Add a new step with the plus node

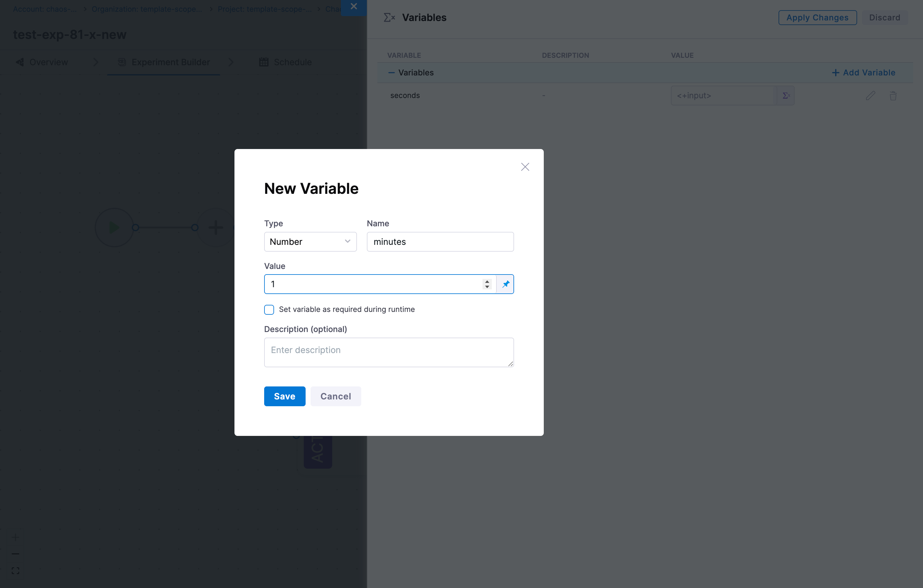(216, 227)
